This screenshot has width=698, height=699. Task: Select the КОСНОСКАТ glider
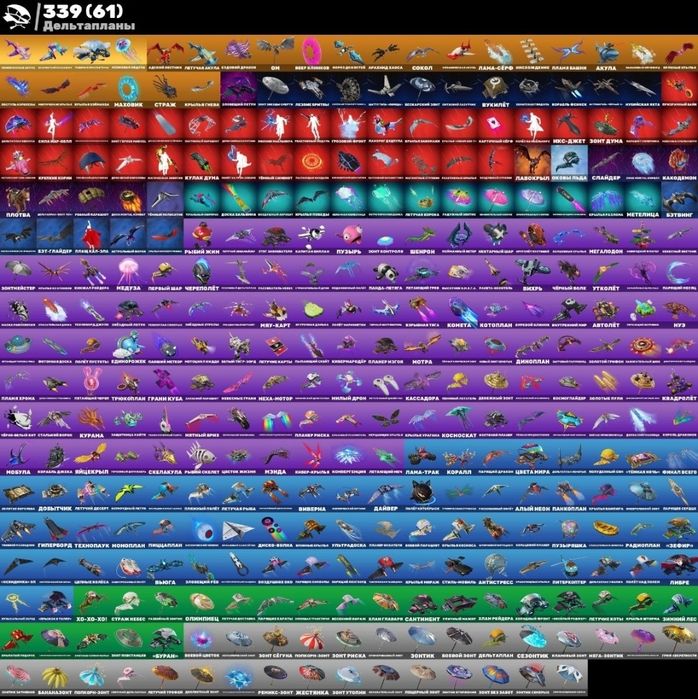(x=459, y=420)
